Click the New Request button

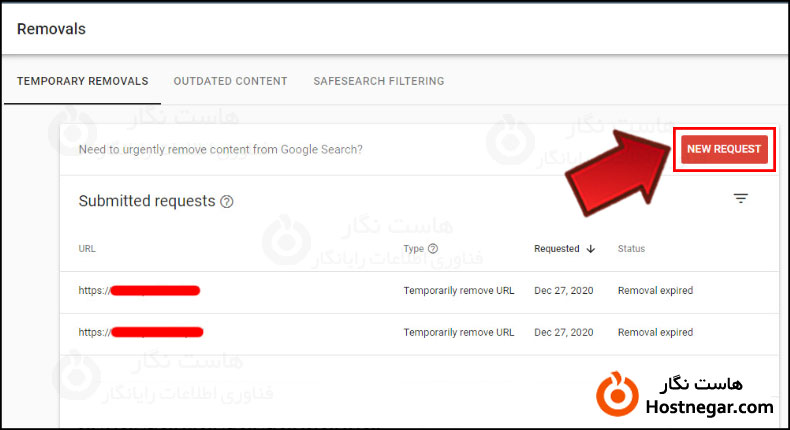tap(724, 150)
